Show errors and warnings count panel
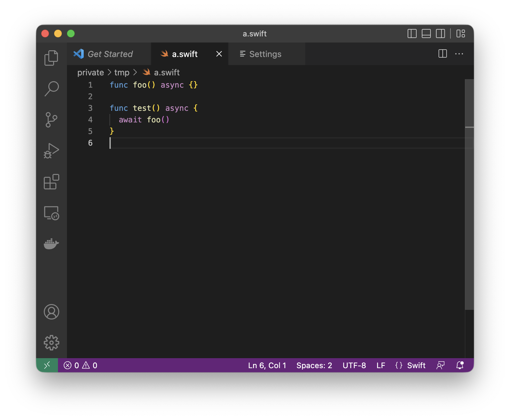The height and width of the screenshot is (420, 510). [x=80, y=365]
